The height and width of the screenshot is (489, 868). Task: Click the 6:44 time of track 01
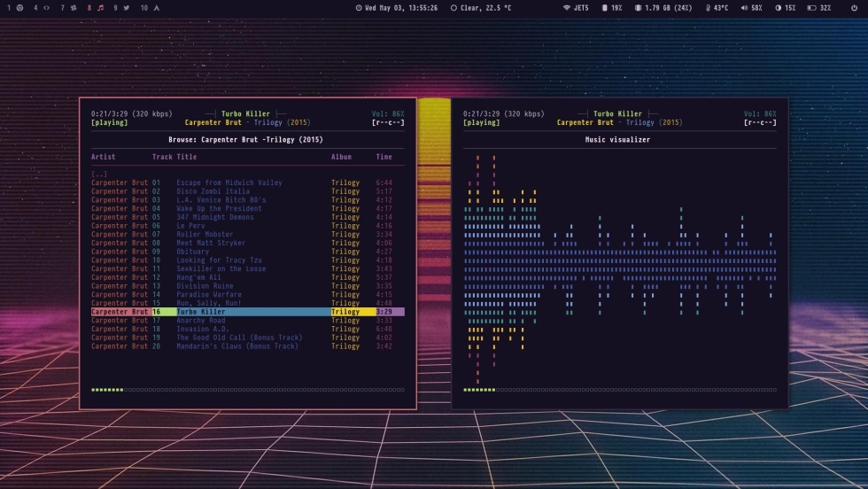coord(384,182)
